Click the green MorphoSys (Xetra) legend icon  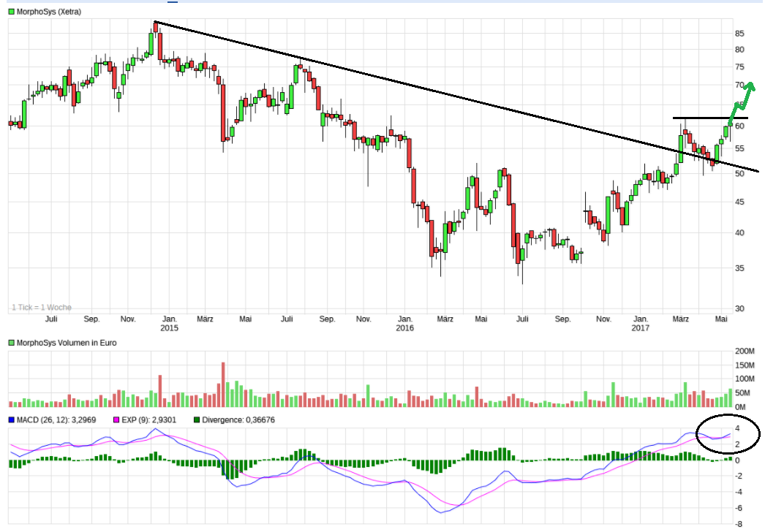click(x=10, y=11)
